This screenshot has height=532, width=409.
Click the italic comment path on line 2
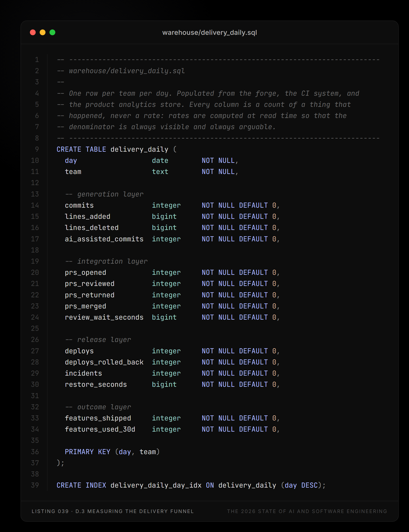click(127, 71)
